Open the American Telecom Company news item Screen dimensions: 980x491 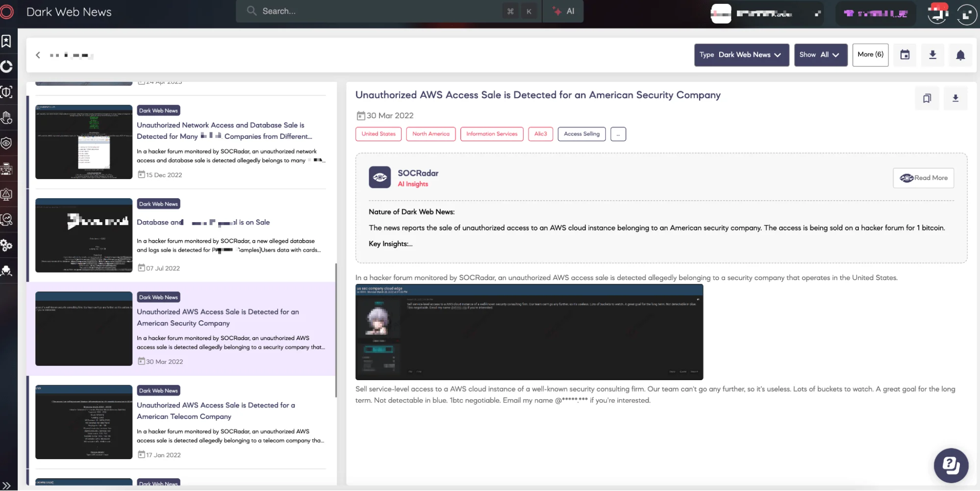point(216,411)
